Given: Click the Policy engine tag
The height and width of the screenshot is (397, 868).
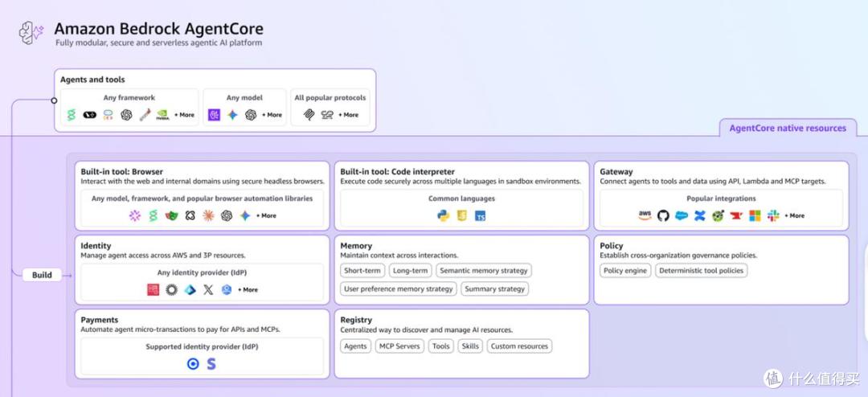Looking at the screenshot, I should [625, 271].
